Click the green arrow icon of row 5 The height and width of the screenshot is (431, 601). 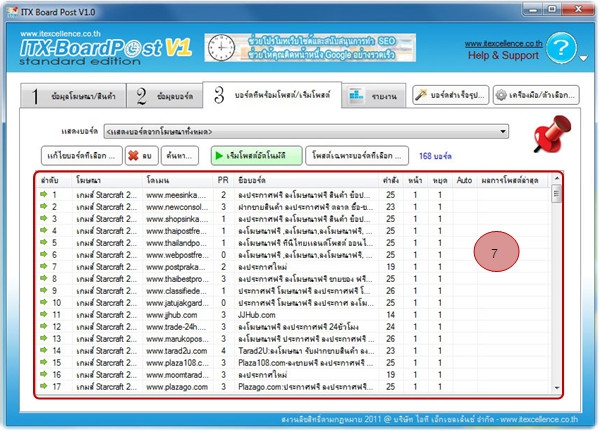click(44, 242)
